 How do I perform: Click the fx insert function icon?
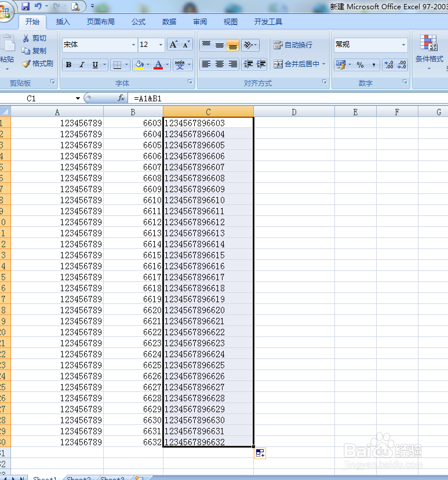[x=121, y=98]
